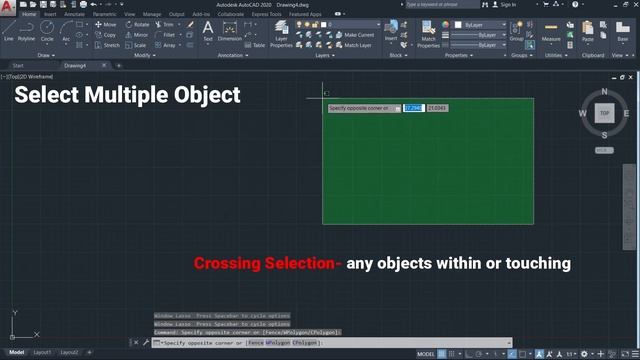
Task: Open the Insert ribbon tab
Action: pos(50,14)
